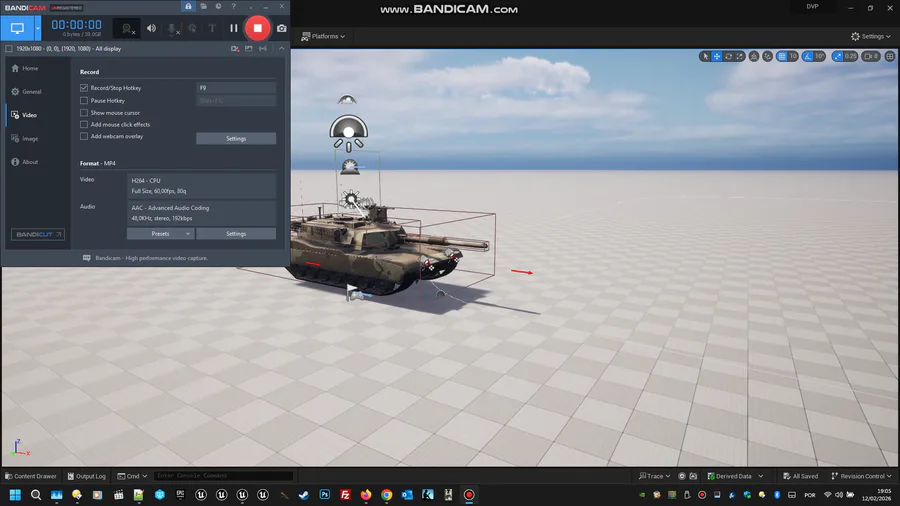Open Home tab in Bandicam sidebar
900x506 pixels.
coord(25,68)
